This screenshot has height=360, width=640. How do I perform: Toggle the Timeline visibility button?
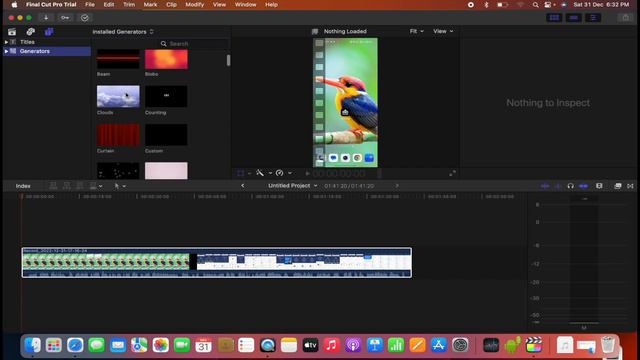click(x=573, y=18)
